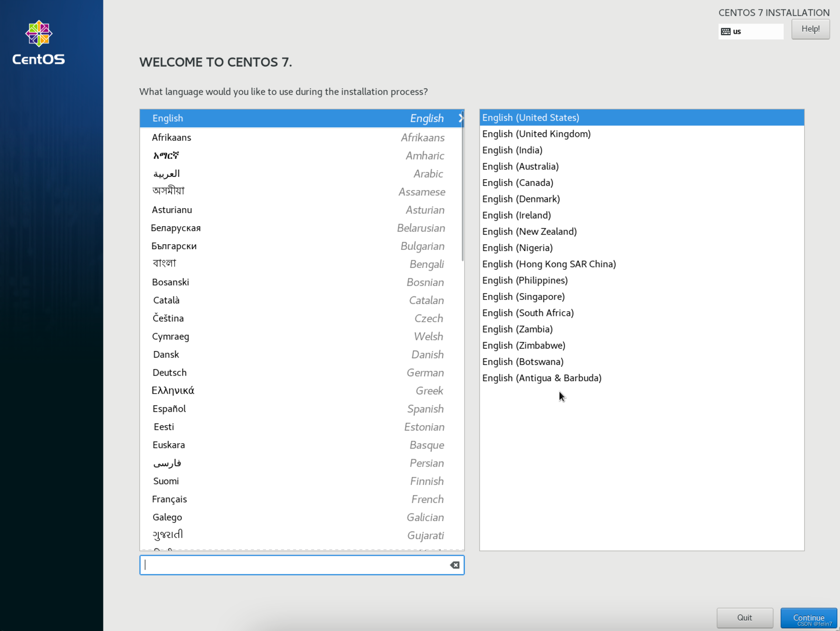Select Bengali language row
This screenshot has height=631, width=840.
[x=302, y=264]
